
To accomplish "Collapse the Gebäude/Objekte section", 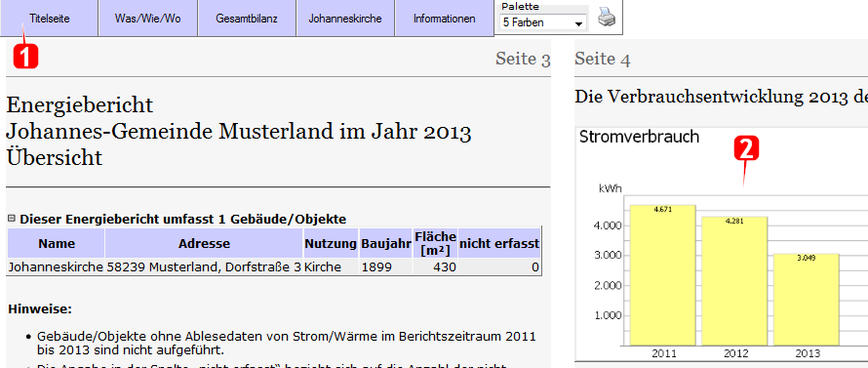I will tap(11, 219).
